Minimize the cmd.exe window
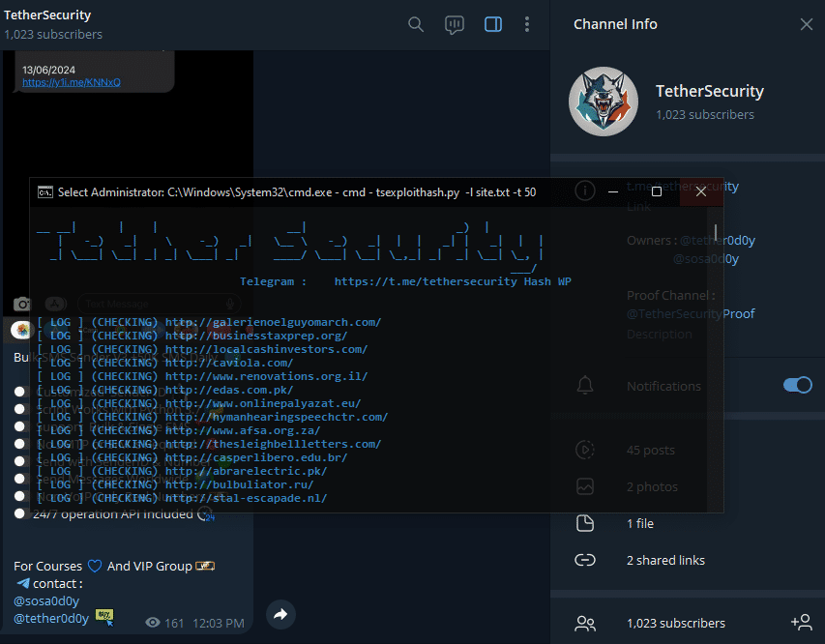Viewport: 825px width, 644px height. (x=613, y=192)
